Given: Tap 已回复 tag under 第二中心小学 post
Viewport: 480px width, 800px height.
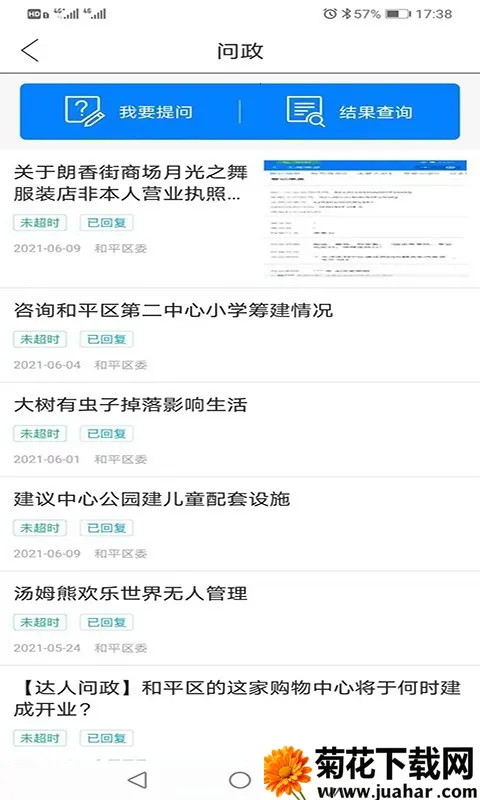Looking at the screenshot, I should pos(107,339).
